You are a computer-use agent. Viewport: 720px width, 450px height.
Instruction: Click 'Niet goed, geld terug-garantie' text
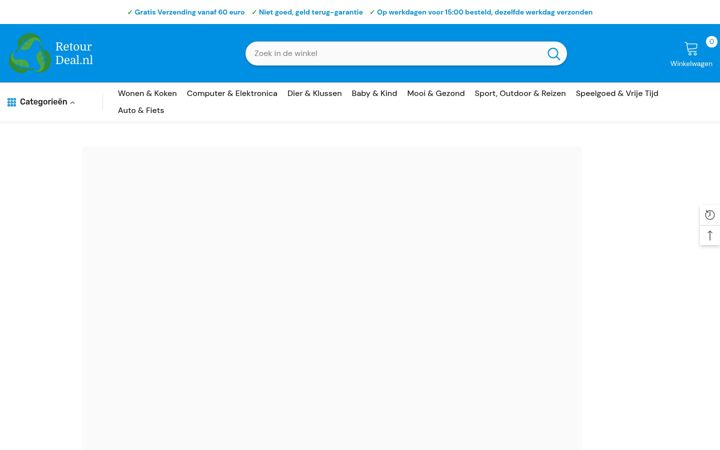(311, 12)
